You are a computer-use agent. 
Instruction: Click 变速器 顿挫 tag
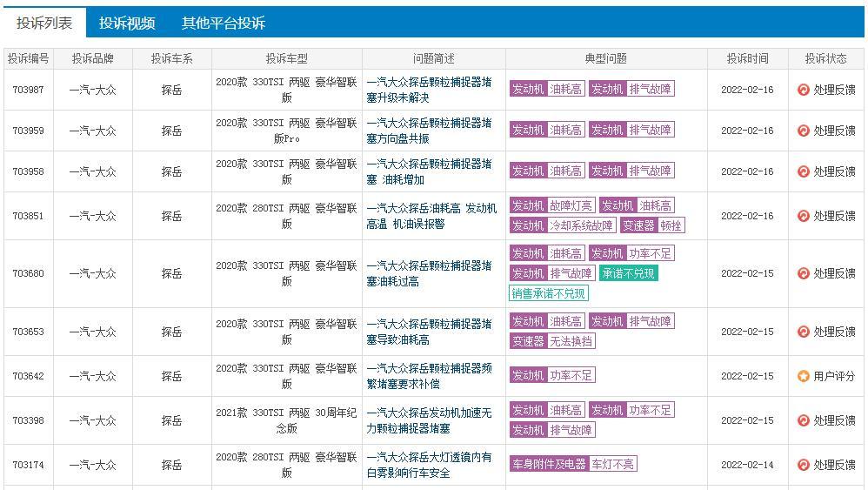(x=652, y=226)
